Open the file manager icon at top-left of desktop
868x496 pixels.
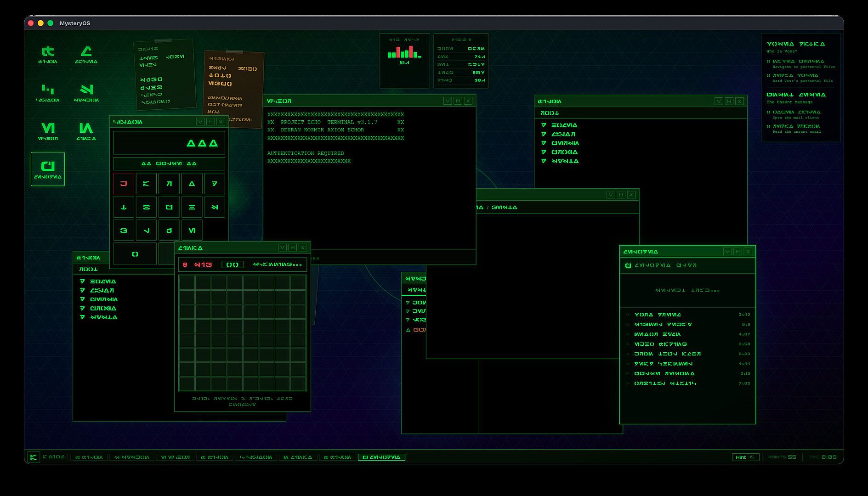(x=47, y=54)
